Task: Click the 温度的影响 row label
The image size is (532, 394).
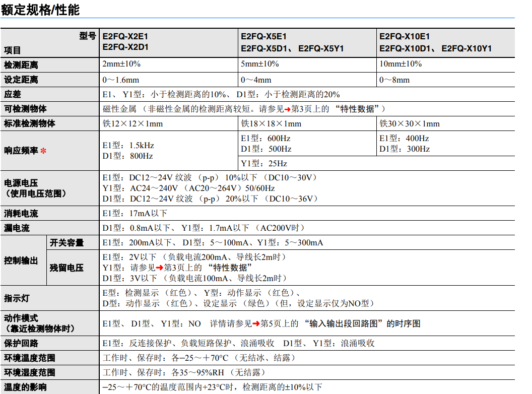Action: 26,387
